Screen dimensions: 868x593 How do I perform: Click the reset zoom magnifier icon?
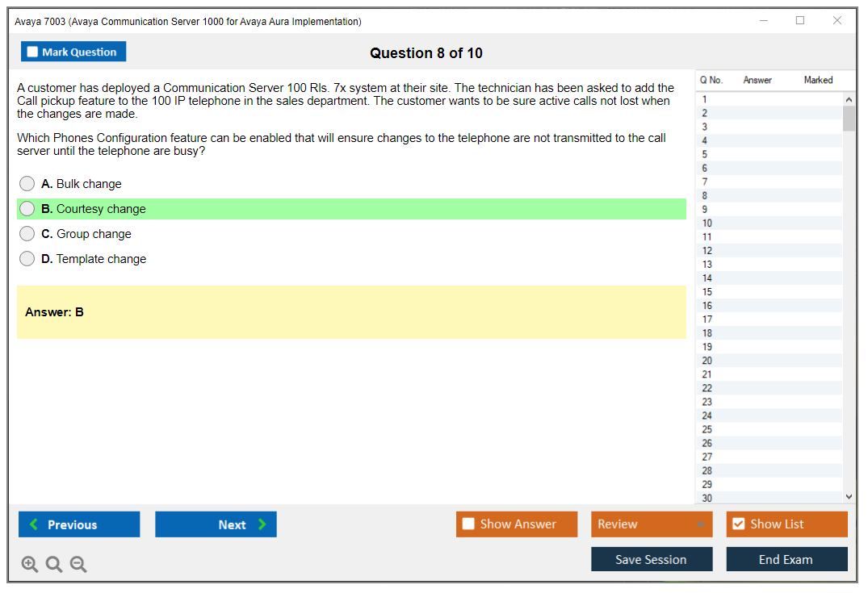coord(54,565)
